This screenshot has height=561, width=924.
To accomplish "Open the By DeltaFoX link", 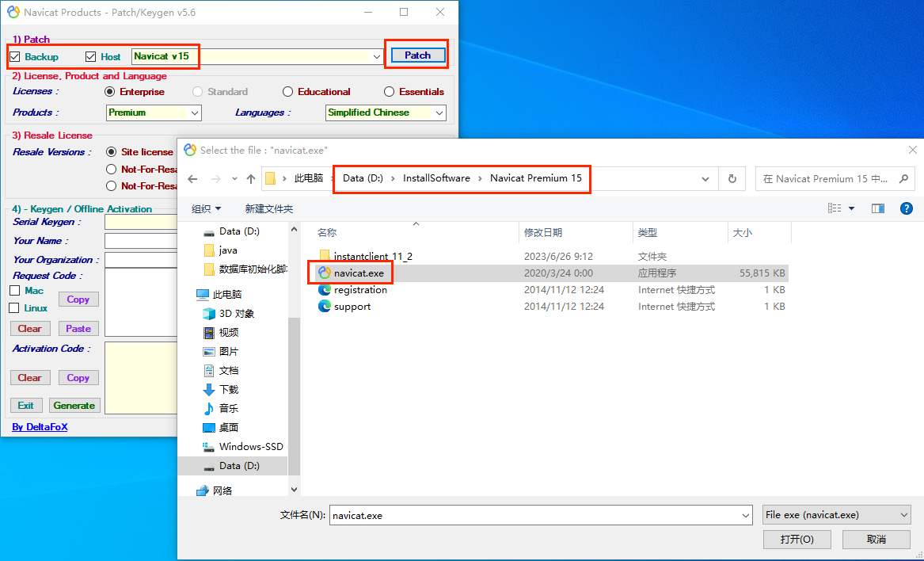I will click(x=40, y=426).
